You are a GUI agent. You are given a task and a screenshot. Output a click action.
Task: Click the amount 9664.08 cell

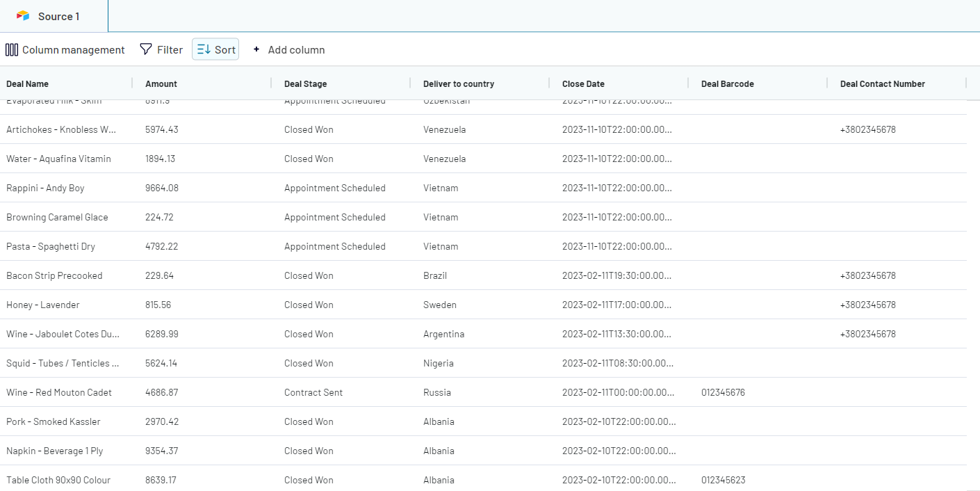[162, 188]
